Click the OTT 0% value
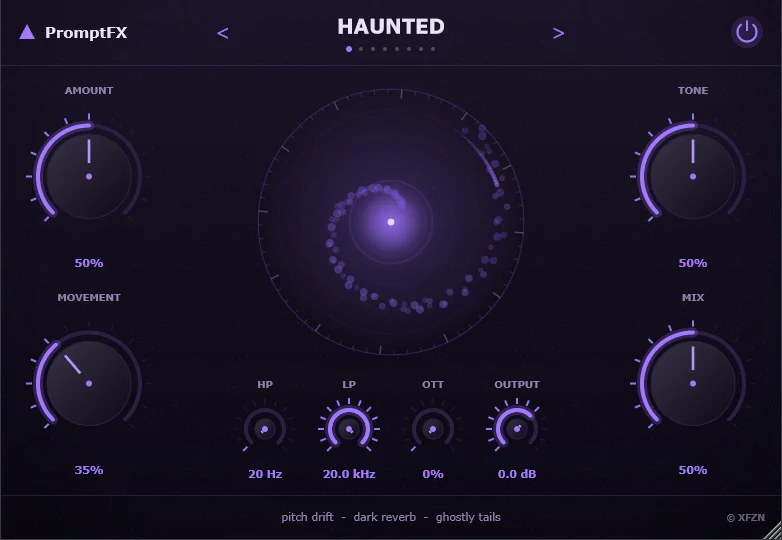This screenshot has height=540, width=782. pos(433,474)
